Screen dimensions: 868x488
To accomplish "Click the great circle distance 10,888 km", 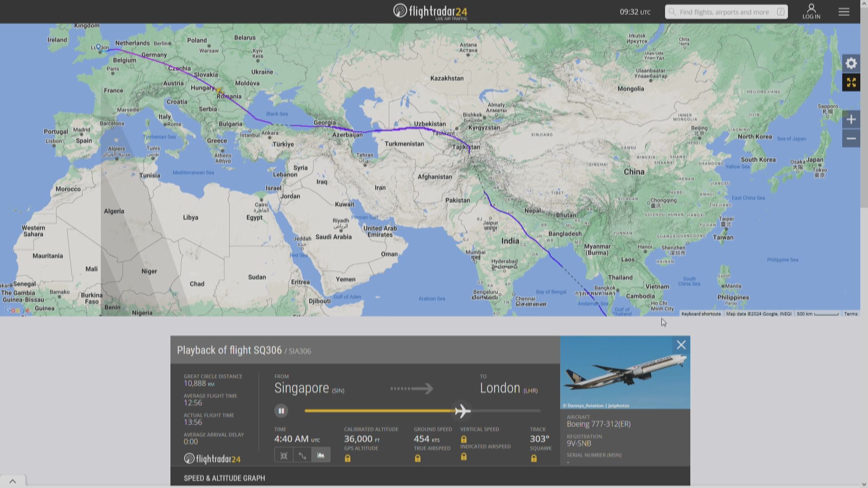I will coord(199,383).
